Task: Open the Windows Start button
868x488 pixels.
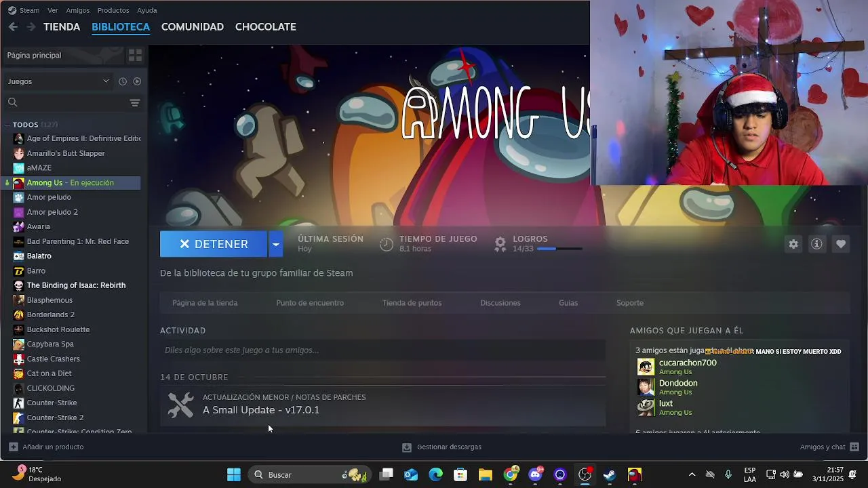Action: coord(234,474)
